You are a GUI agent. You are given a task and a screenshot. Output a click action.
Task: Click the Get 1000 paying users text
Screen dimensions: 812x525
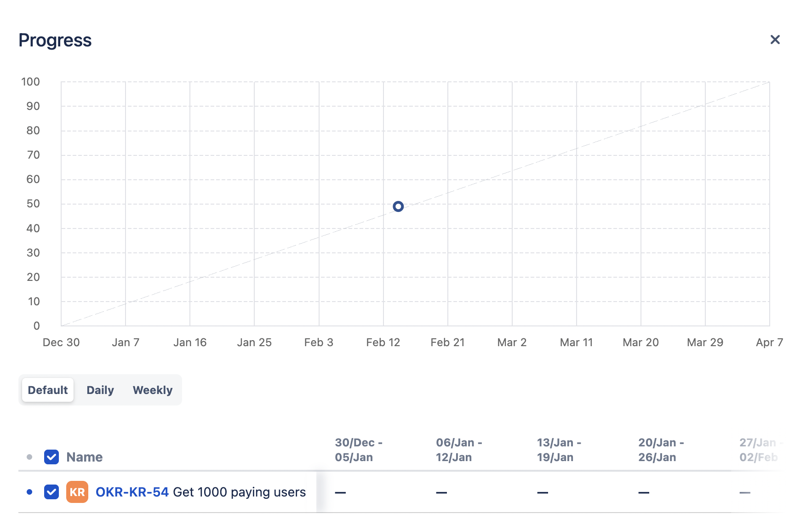tap(239, 492)
